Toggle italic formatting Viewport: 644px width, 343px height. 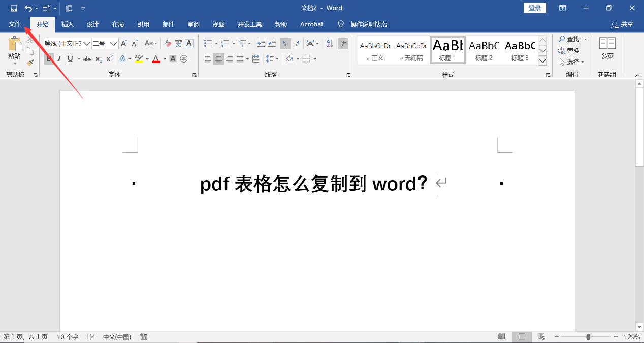(x=59, y=59)
